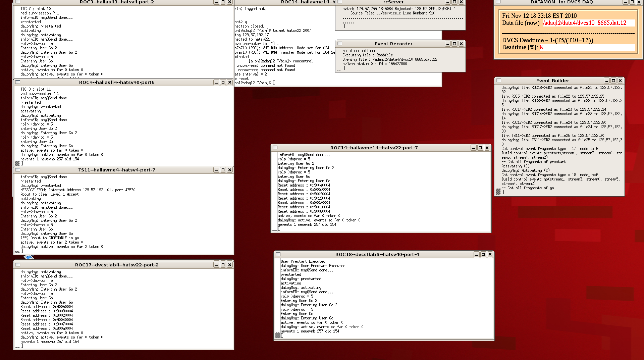The width and height of the screenshot is (644, 360).
Task: Minimize the DATAMON for DVCS DAQ window
Action: (626, 2)
